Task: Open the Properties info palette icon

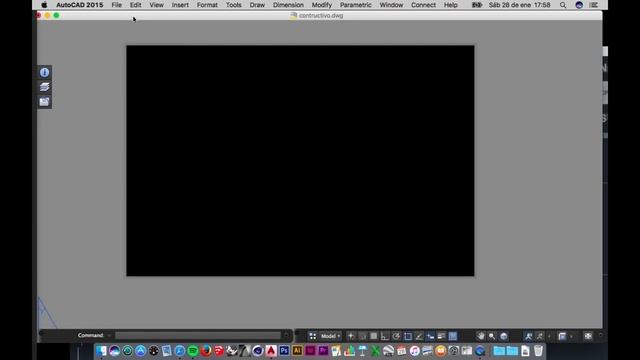Action: [44, 72]
